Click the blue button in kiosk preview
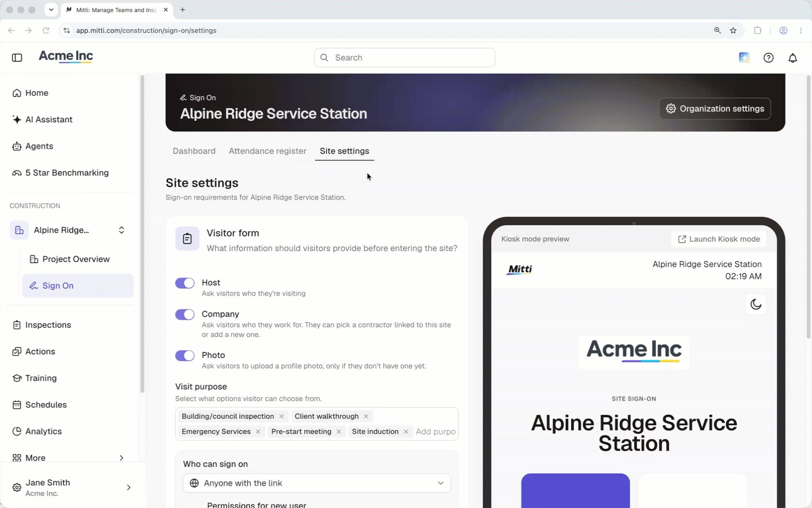 (x=575, y=491)
